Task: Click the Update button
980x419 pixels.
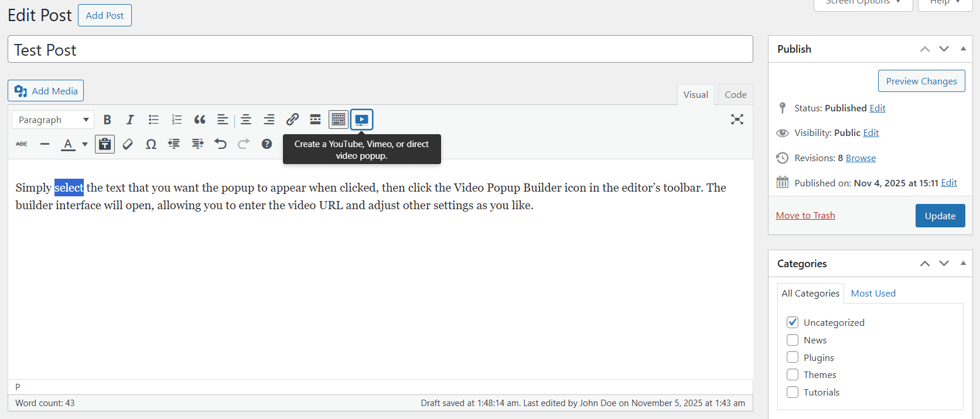Action: click(x=940, y=216)
